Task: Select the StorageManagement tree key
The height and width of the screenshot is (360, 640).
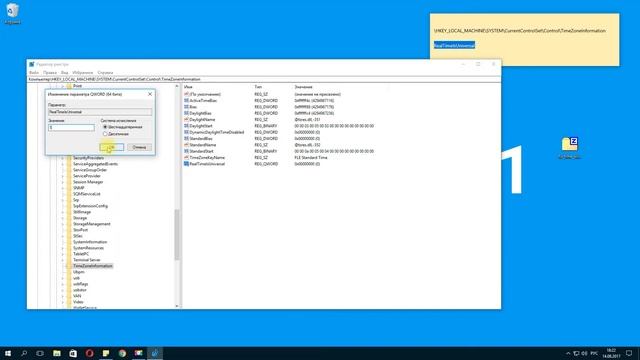Action: coord(91,224)
